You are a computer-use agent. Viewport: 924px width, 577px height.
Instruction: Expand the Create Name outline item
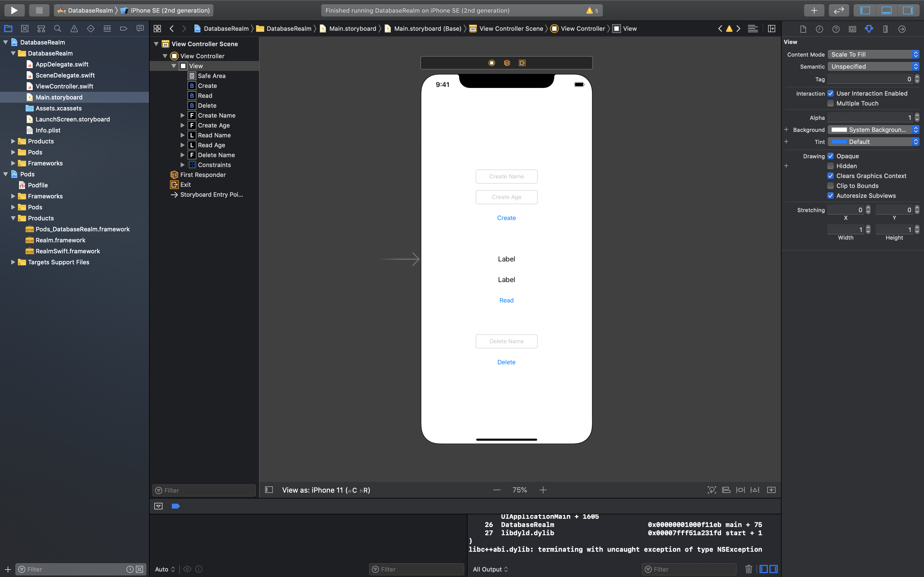click(x=183, y=115)
